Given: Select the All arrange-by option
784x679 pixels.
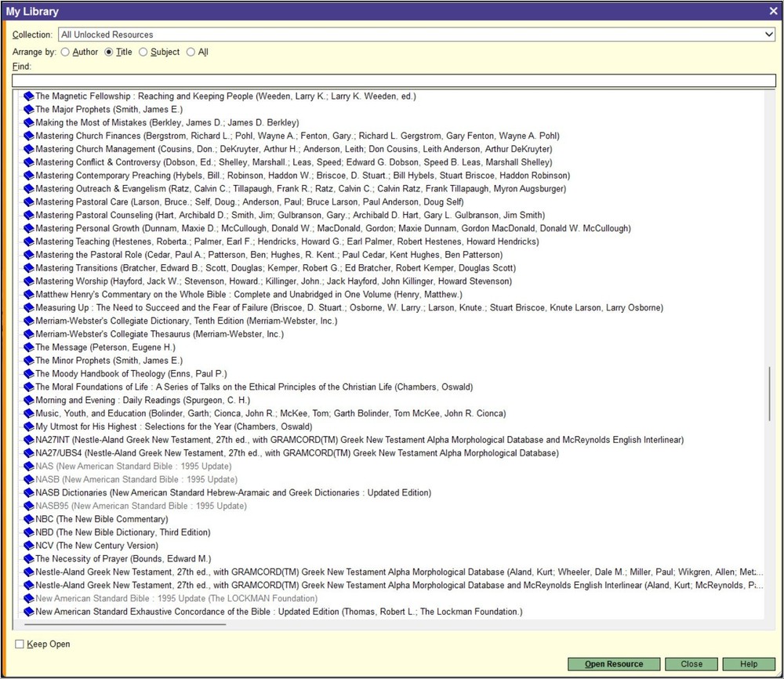Looking at the screenshot, I should pyautogui.click(x=189, y=52).
